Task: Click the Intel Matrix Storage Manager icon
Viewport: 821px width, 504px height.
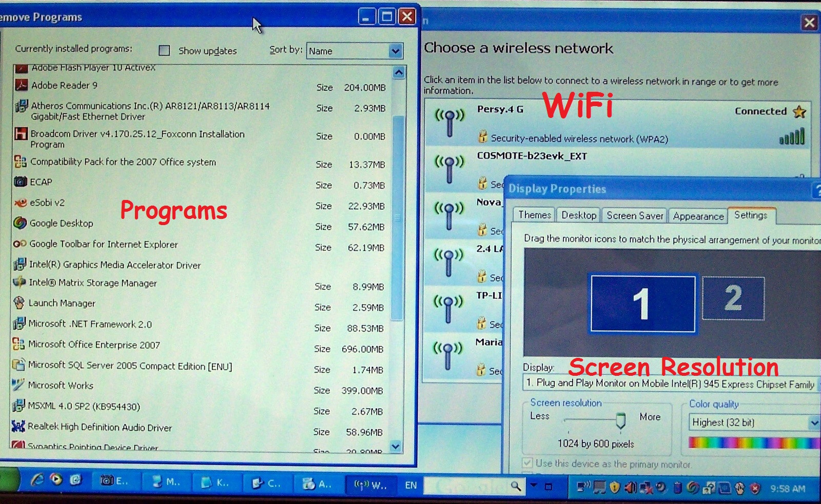Action: tap(19, 283)
